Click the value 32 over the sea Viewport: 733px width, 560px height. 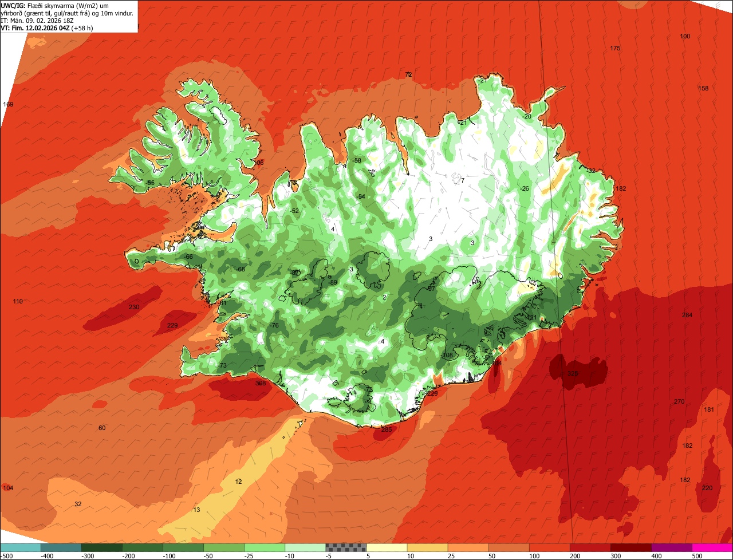click(x=78, y=504)
